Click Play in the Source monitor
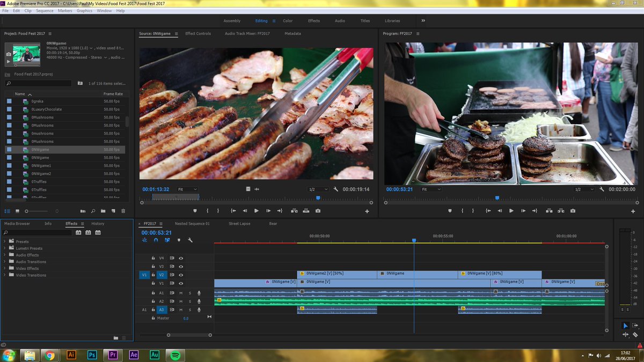Image resolution: width=644 pixels, height=362 pixels. pyautogui.click(x=257, y=211)
